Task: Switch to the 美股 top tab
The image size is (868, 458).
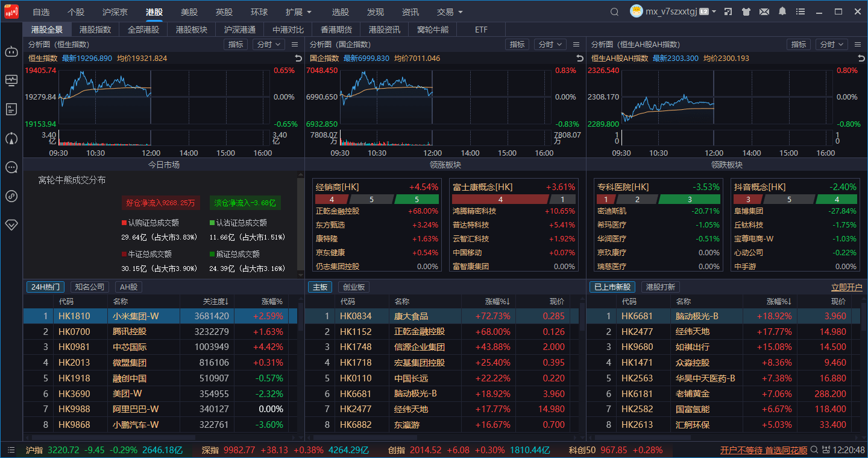Action: pos(189,12)
